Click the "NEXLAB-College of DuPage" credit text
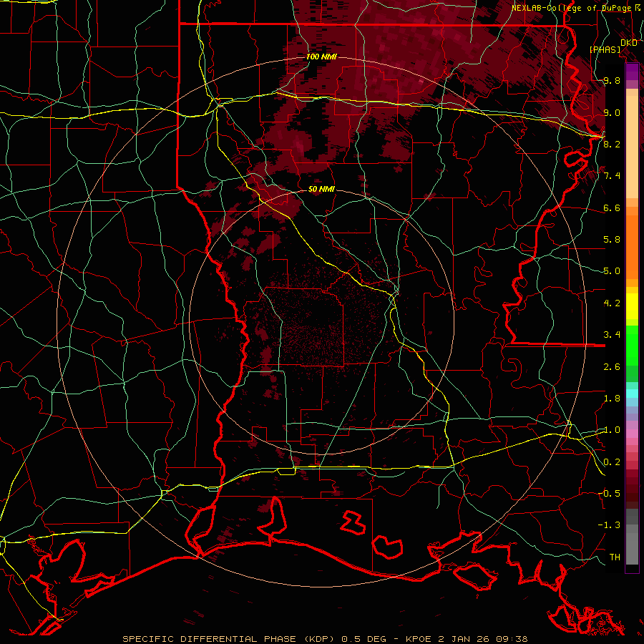The image size is (644, 644). tap(572, 8)
